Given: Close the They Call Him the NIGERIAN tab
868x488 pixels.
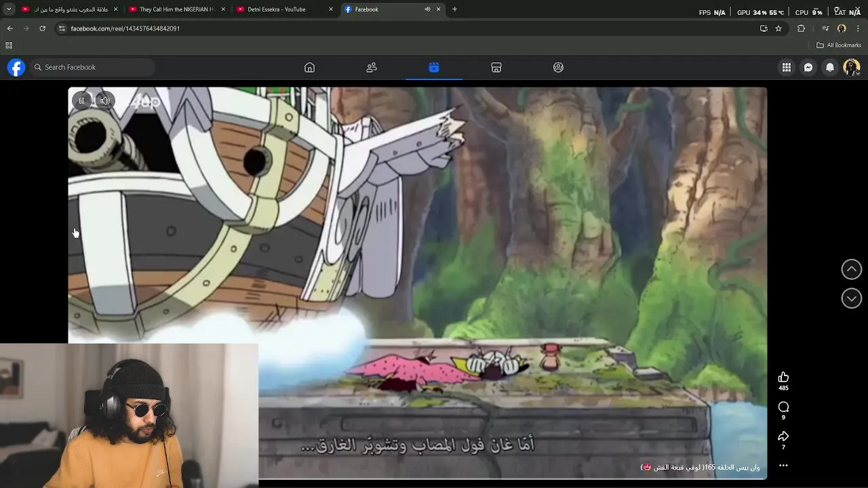Looking at the screenshot, I should click(223, 9).
